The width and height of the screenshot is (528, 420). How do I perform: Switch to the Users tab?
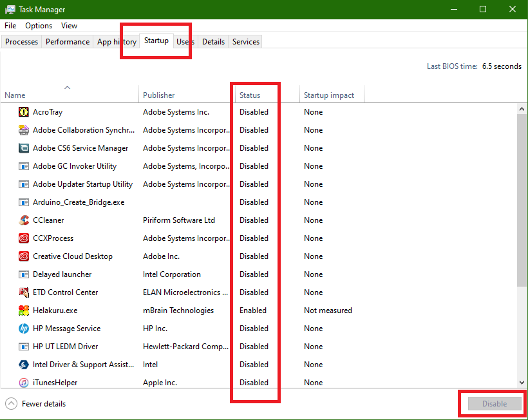point(185,42)
